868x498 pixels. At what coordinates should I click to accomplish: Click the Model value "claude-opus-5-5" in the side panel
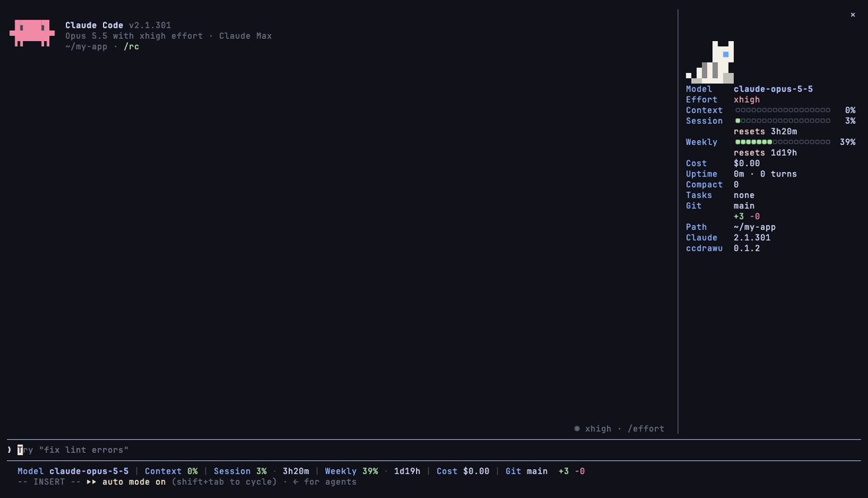pos(773,89)
